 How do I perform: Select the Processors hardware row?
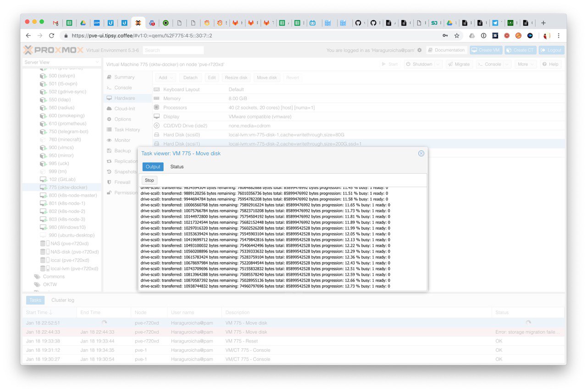(359, 108)
